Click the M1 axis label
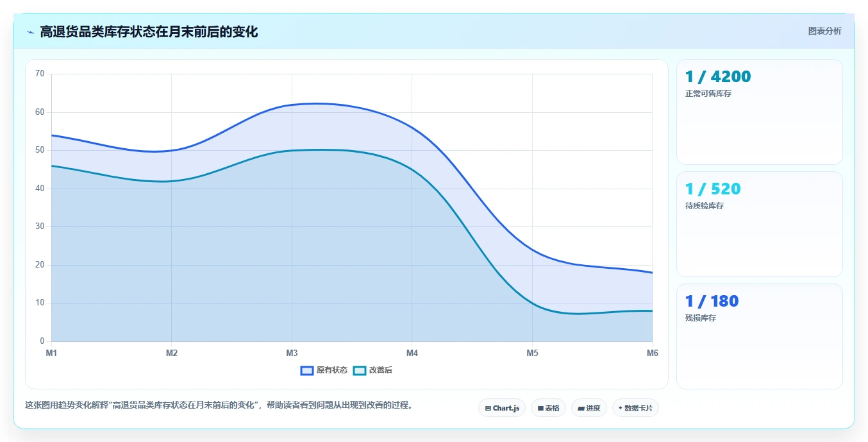The image size is (868, 442). pos(51,353)
